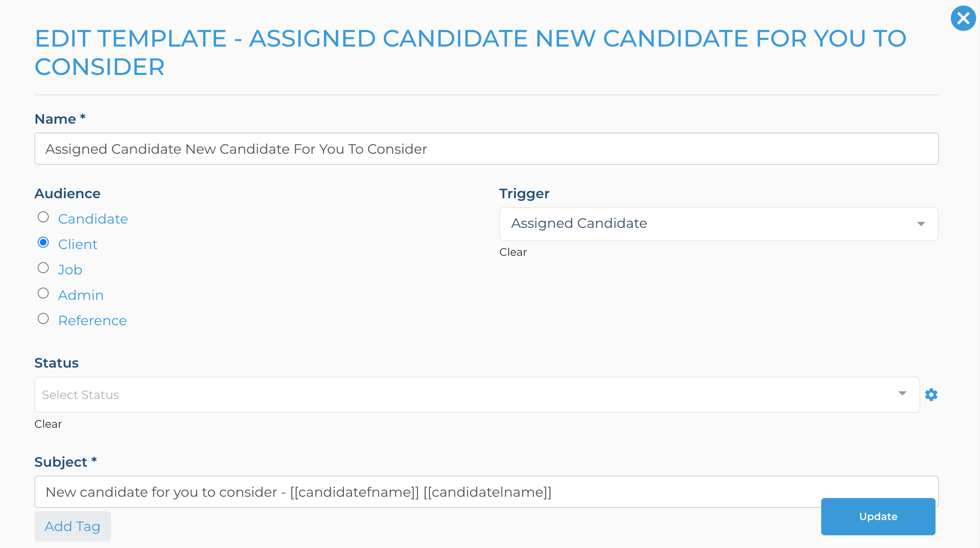Choose the Job audience option
Image resolution: width=980 pixels, height=548 pixels.
pos(43,268)
